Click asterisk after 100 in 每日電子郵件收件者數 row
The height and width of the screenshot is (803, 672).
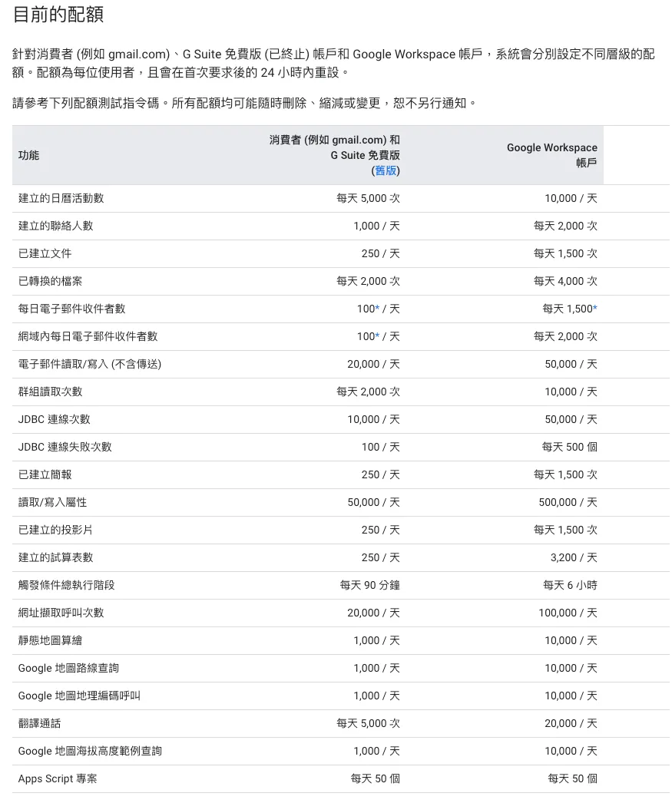tap(377, 309)
